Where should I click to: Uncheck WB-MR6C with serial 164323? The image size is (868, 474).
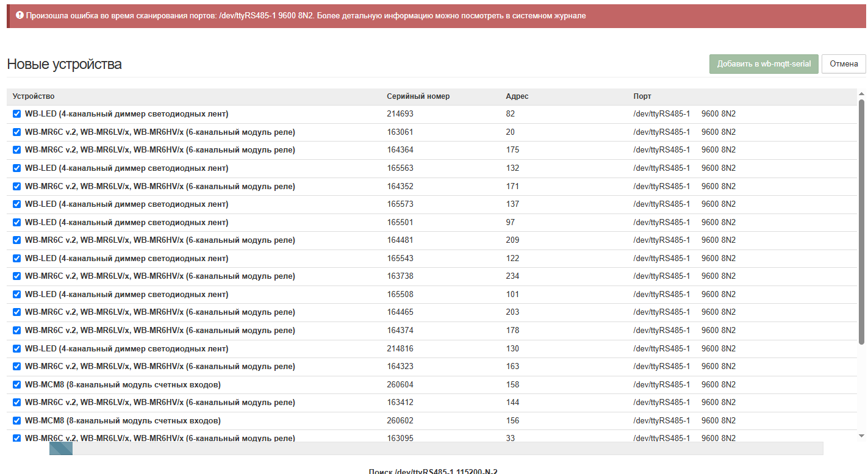[16, 366]
